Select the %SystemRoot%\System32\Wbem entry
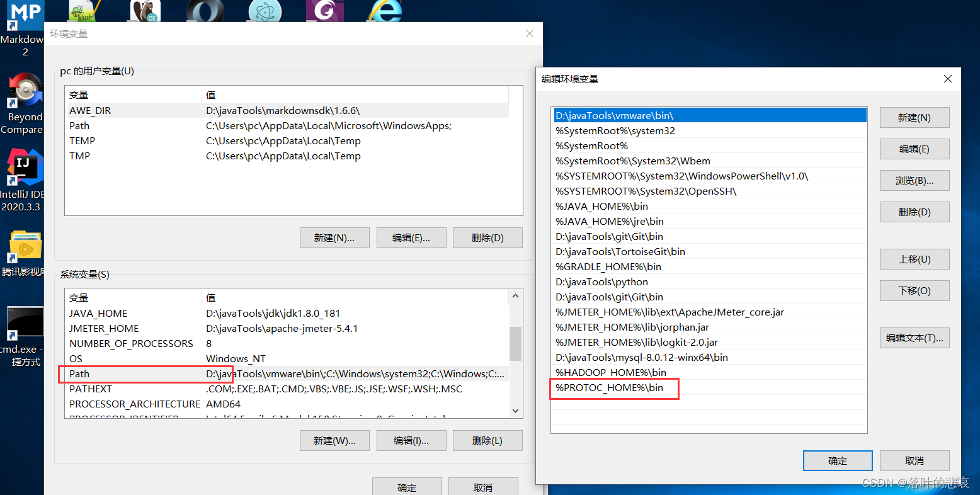The width and height of the screenshot is (980, 495). click(x=710, y=161)
